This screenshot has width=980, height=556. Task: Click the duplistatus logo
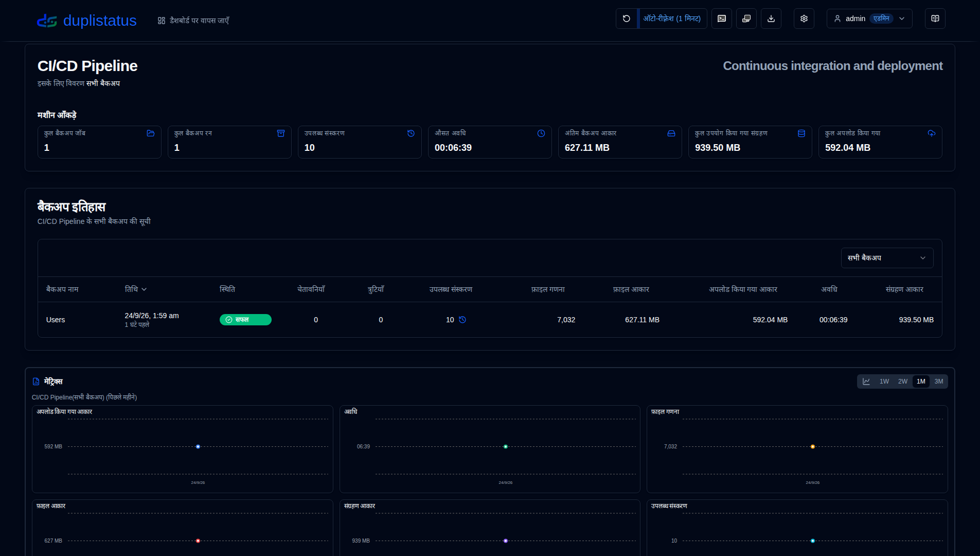87,21
